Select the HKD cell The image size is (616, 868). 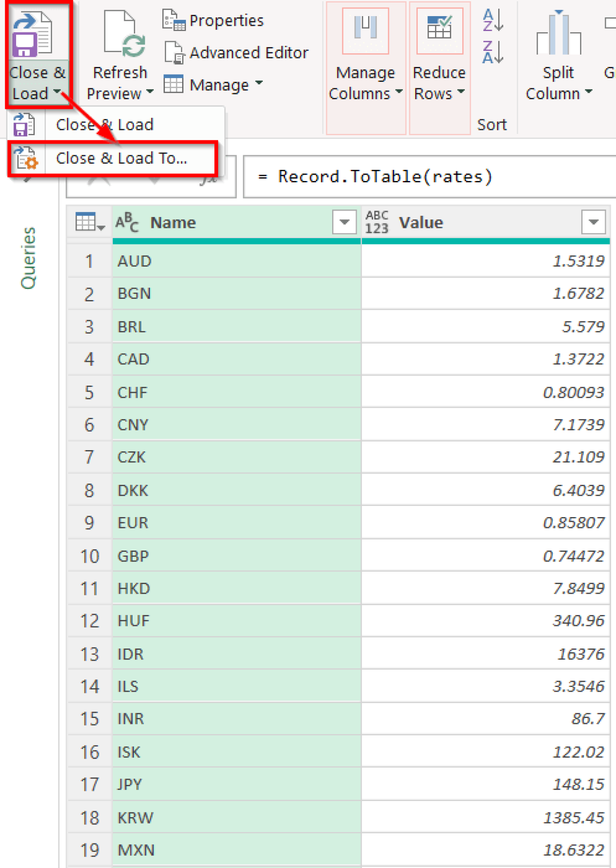(236, 589)
